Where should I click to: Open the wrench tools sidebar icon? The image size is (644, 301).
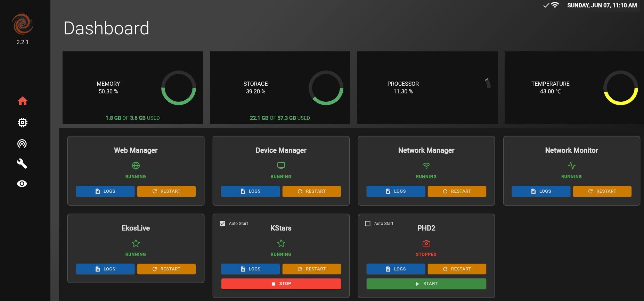22,164
